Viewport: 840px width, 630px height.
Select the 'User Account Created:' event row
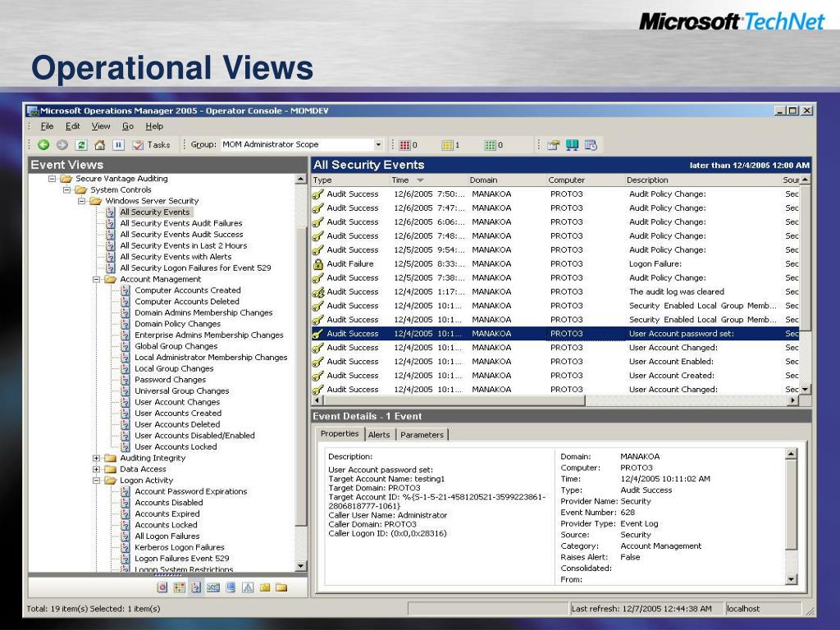pos(555,376)
